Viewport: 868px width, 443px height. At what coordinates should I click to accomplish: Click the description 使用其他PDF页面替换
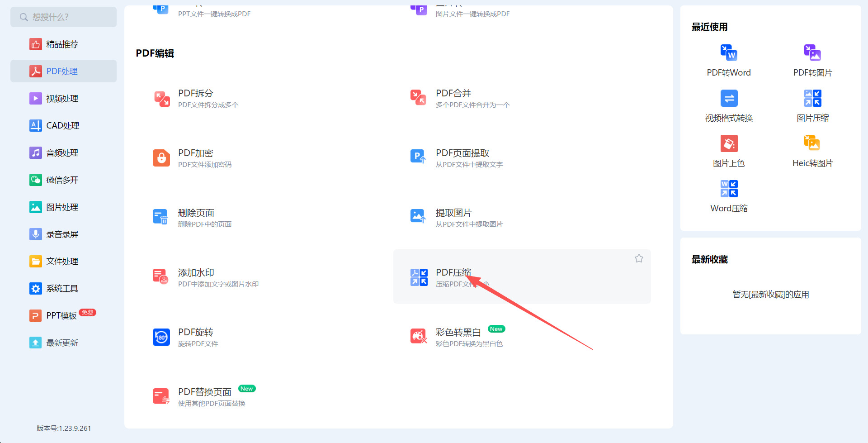click(x=212, y=404)
